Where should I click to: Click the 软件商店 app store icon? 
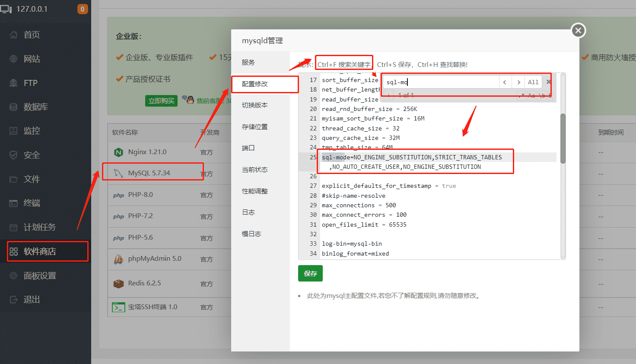13,251
